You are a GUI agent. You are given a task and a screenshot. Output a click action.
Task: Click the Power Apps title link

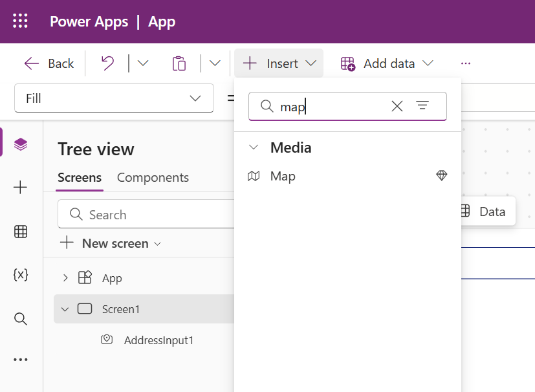click(89, 21)
